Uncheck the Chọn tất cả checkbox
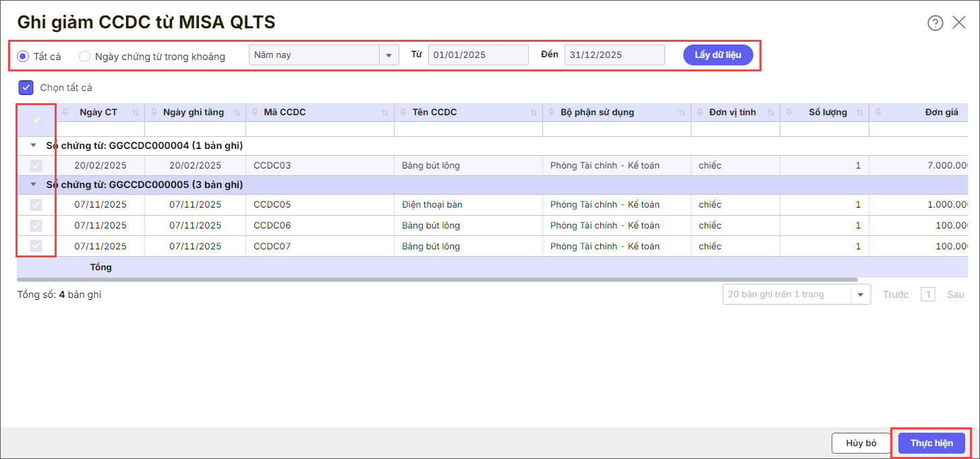The image size is (980, 459). coord(26,88)
